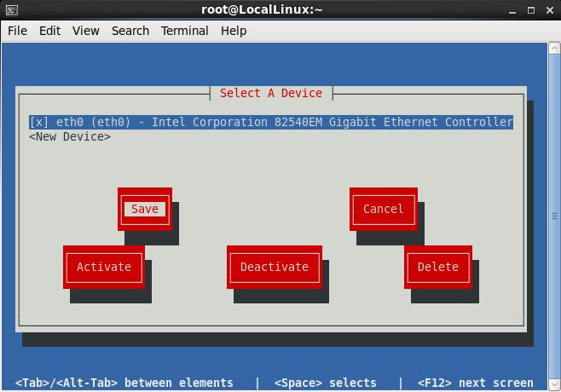
Task: Click the scrollbar up arrow
Action: (x=554, y=48)
